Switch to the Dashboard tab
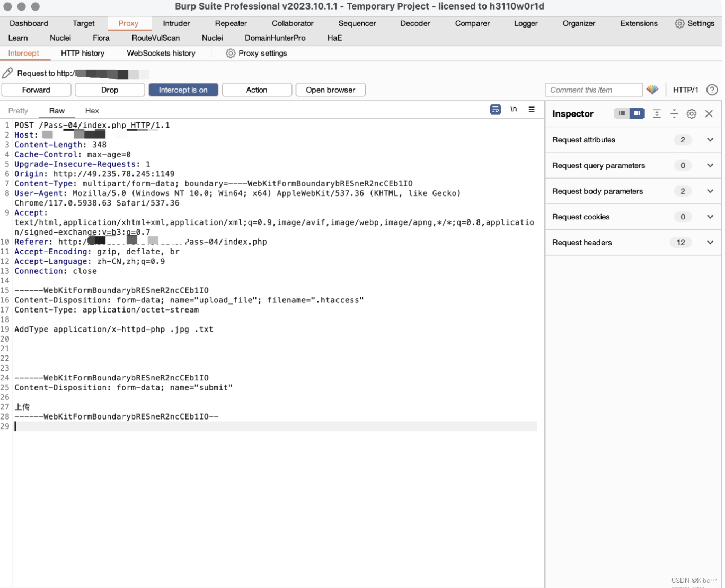725x588 pixels. tap(29, 23)
